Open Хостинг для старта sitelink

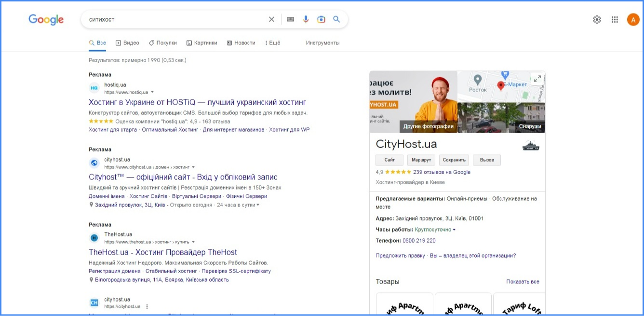[x=113, y=130]
